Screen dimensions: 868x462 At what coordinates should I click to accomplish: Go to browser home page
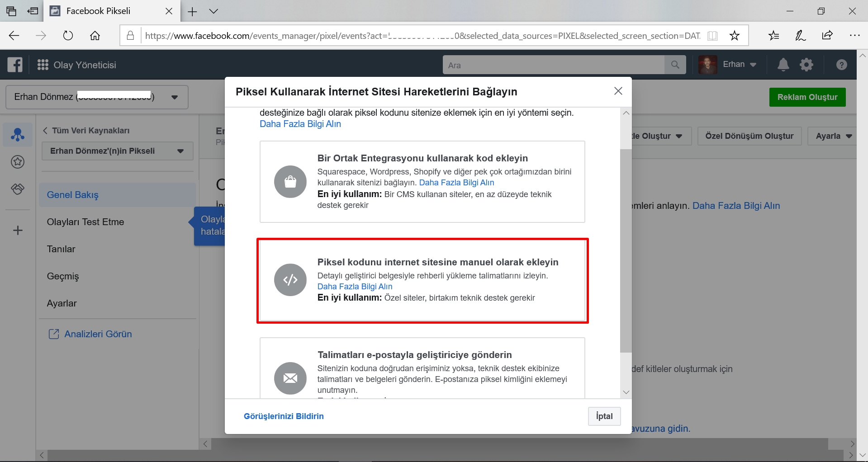point(95,35)
